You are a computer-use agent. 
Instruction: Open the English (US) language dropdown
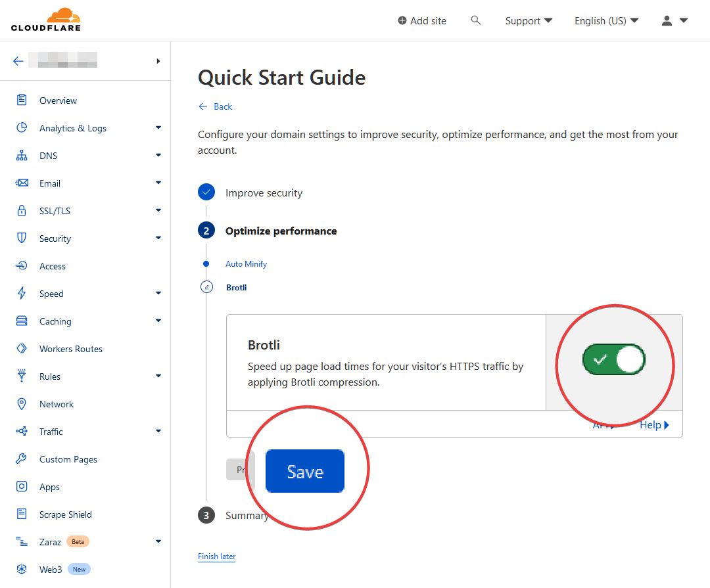606,21
